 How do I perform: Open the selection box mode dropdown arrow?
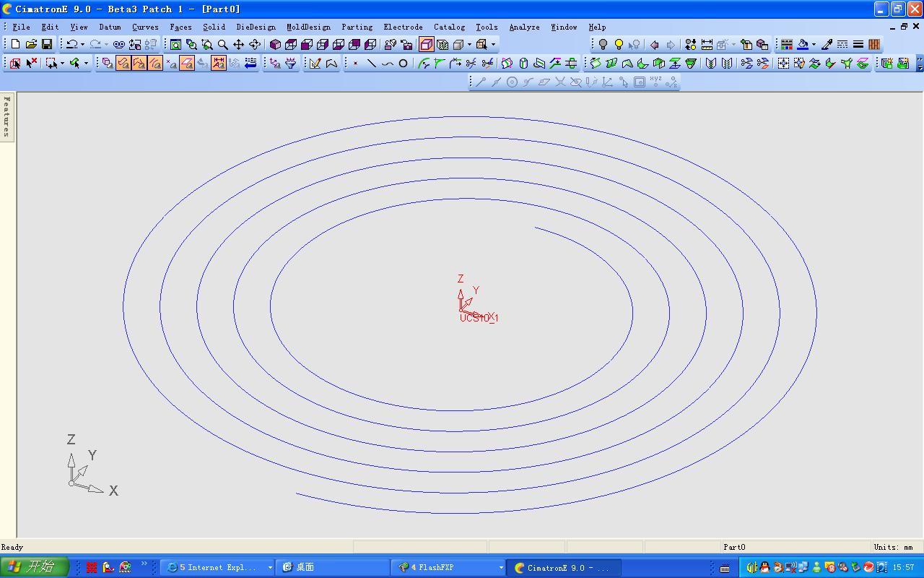point(62,64)
